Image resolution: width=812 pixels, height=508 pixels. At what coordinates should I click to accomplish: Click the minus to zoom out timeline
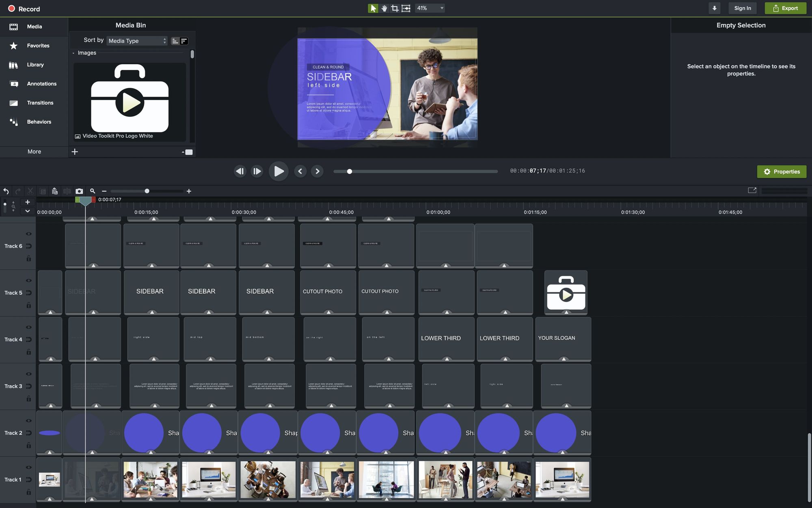(x=104, y=191)
